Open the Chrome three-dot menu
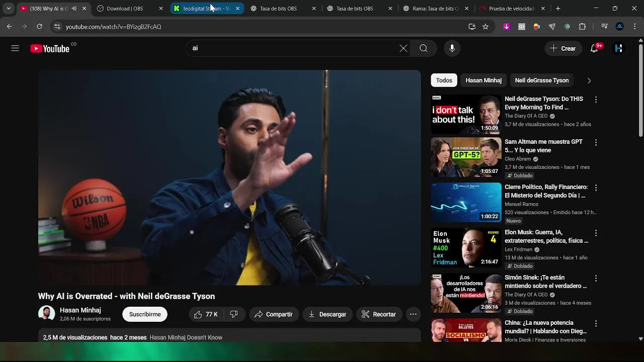The image size is (644, 362). 634,27
